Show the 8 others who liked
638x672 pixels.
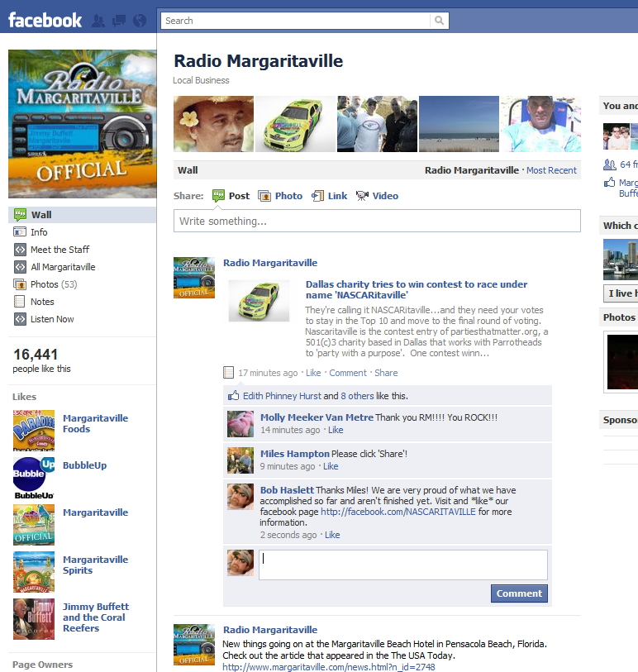point(357,396)
